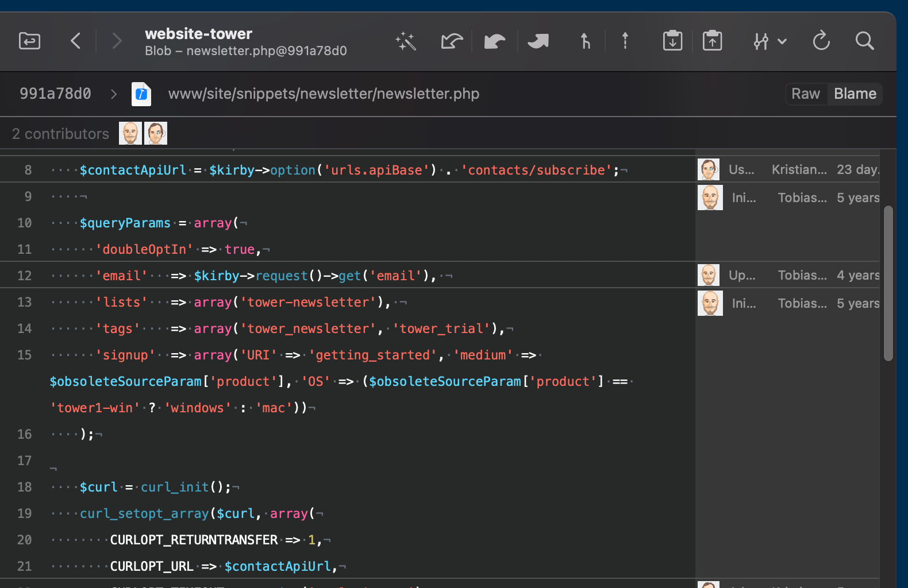Click the Fetch icon in toolbar
Viewport: 908px width, 588px height.
click(452, 41)
